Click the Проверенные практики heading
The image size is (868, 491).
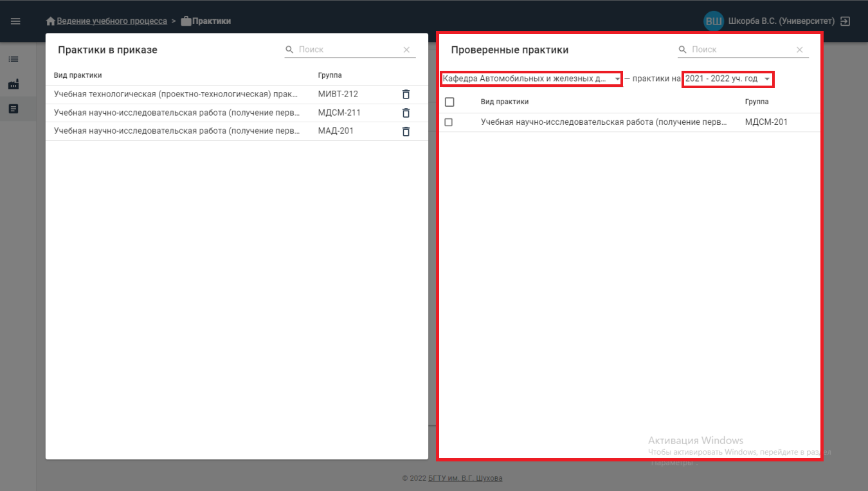pos(510,50)
